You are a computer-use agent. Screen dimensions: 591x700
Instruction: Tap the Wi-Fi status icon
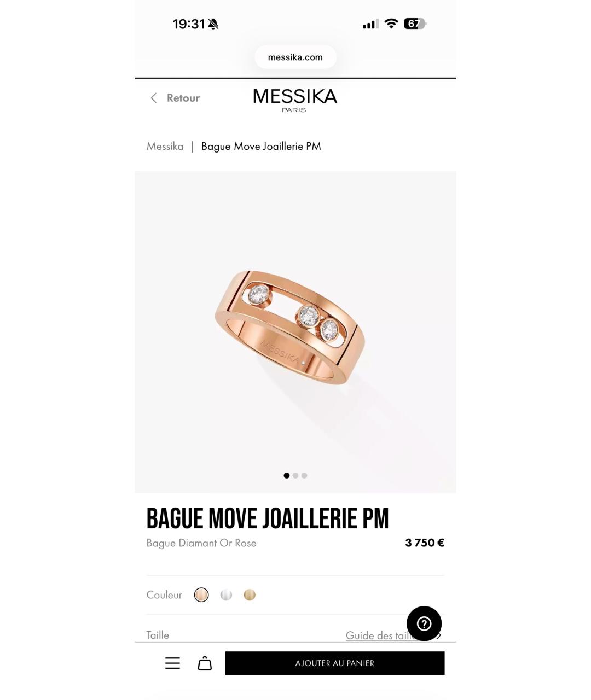(x=391, y=24)
